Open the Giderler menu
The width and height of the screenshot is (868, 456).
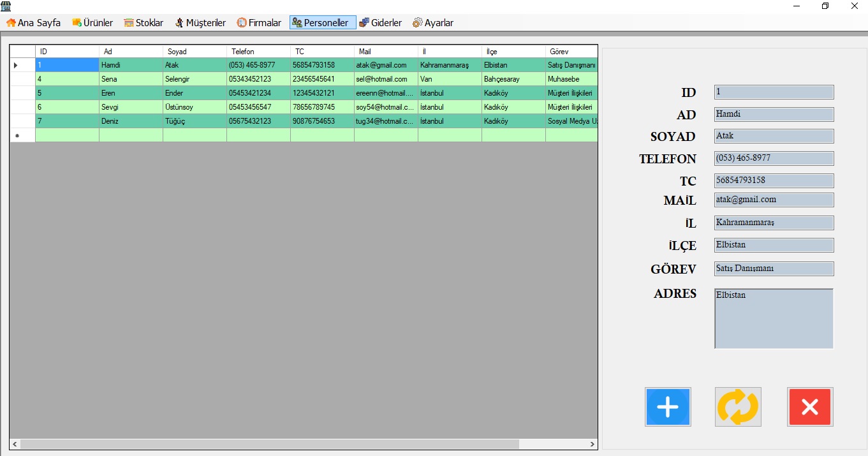click(381, 22)
